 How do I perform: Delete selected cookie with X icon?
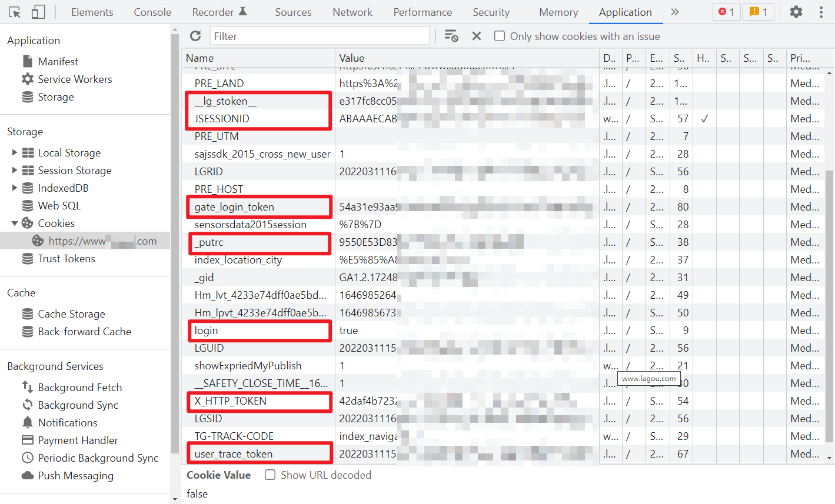(x=477, y=36)
